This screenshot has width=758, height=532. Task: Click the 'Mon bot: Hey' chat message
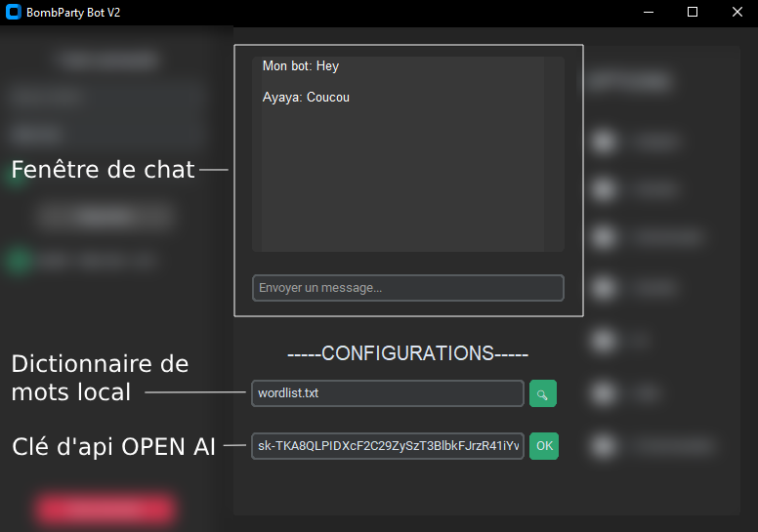pos(301,66)
